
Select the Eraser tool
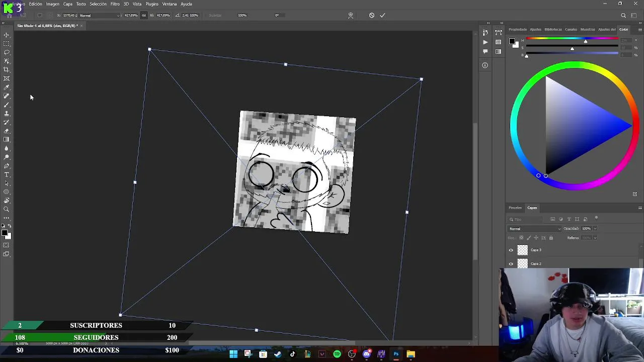tap(7, 131)
